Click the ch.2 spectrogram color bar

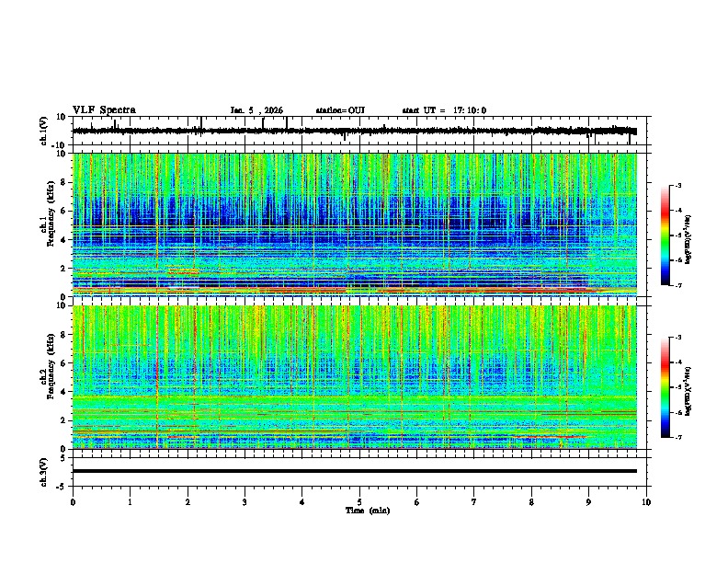(x=665, y=387)
